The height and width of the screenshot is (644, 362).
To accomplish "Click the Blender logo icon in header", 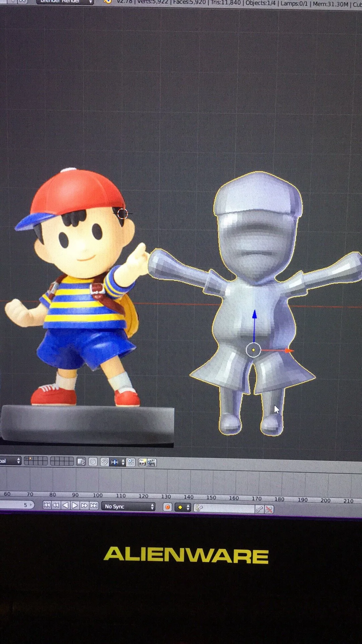I will click(107, 1).
